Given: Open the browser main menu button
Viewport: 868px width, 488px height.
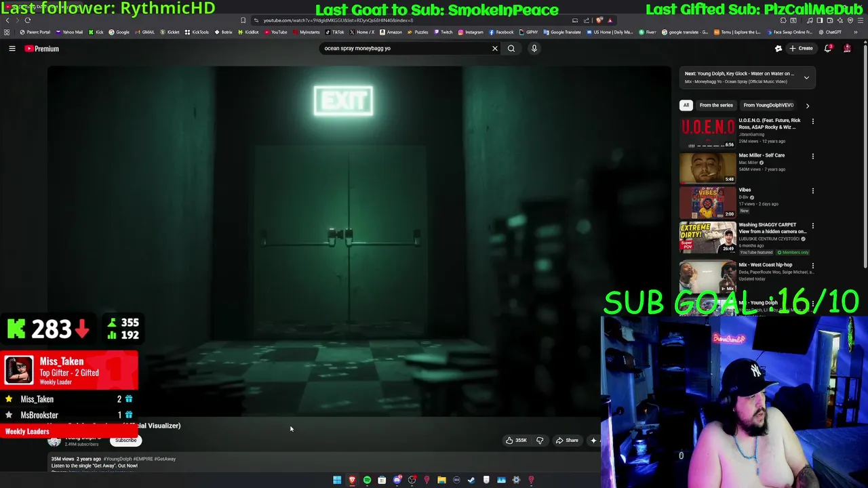Looking at the screenshot, I should point(860,20).
